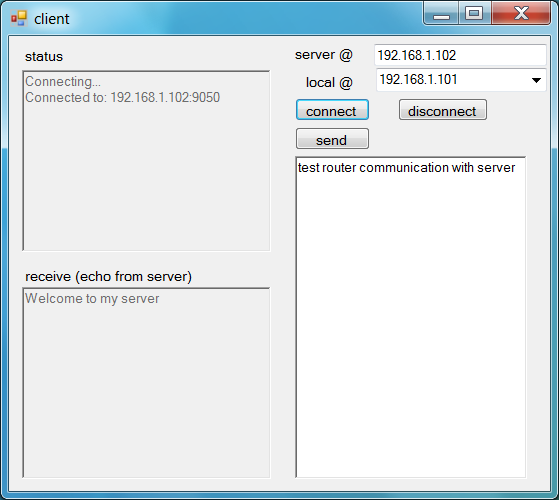Click the message text area to send

tap(410, 317)
